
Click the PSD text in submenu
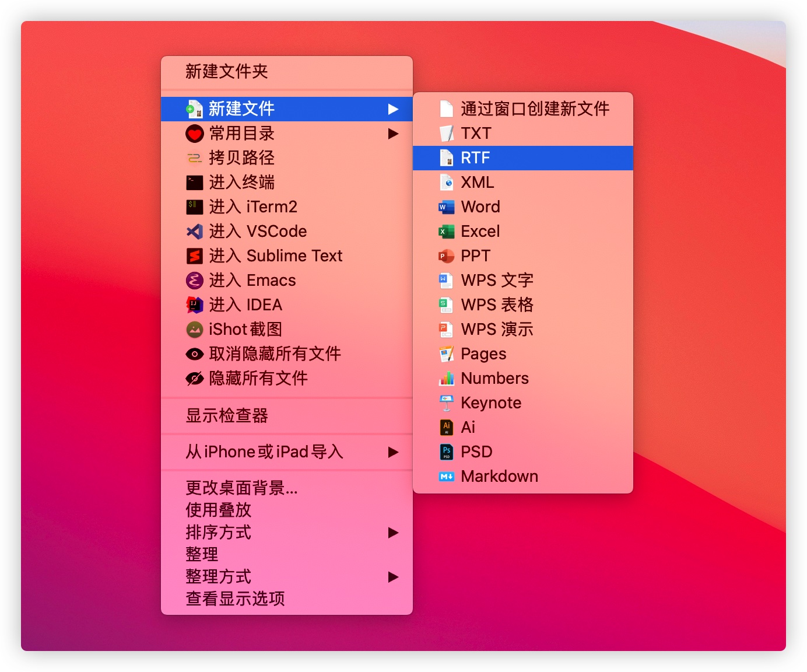[x=477, y=452]
